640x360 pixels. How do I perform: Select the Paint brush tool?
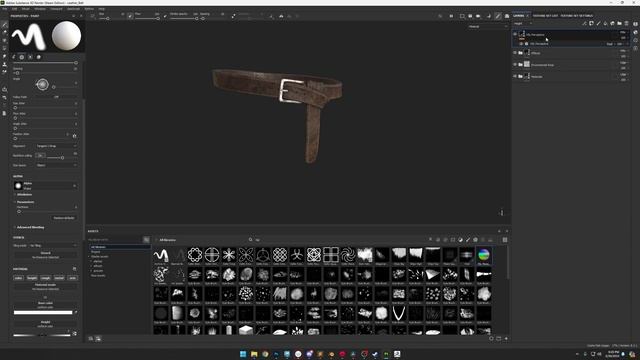point(4,25)
